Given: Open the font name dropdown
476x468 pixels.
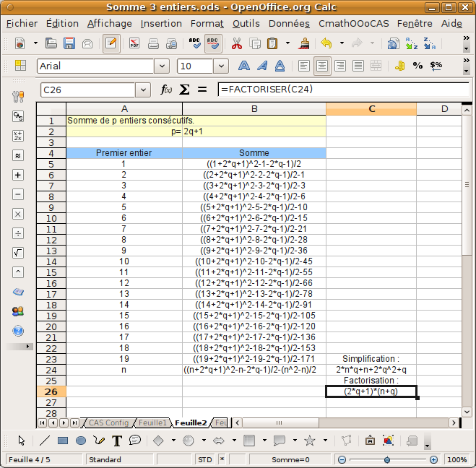Looking at the screenshot, I should [x=162, y=66].
